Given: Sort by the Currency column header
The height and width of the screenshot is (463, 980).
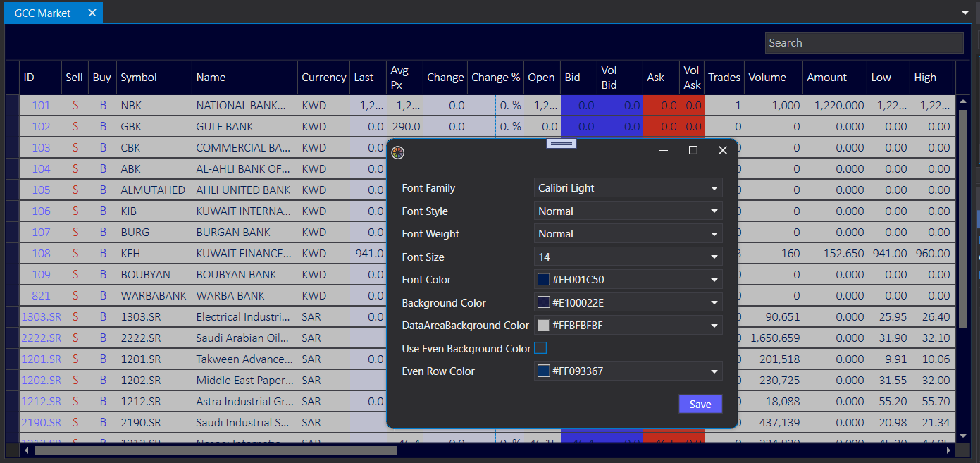Looking at the screenshot, I should coord(324,78).
